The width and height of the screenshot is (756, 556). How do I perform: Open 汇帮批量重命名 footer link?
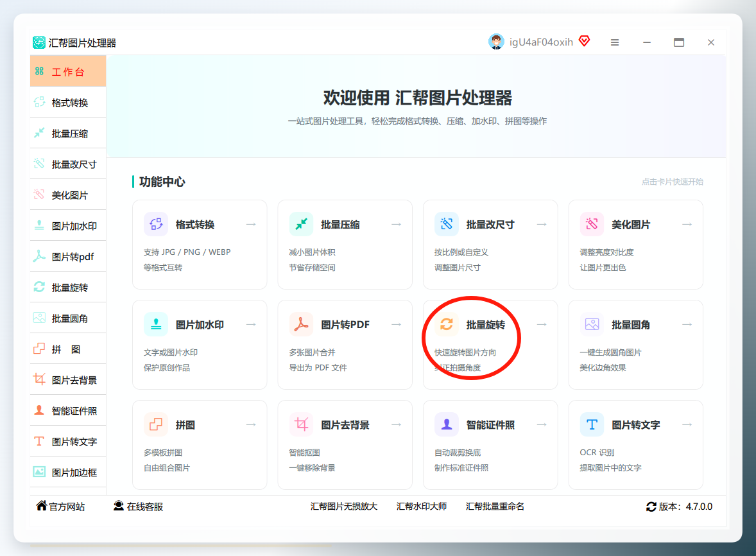[x=495, y=507]
